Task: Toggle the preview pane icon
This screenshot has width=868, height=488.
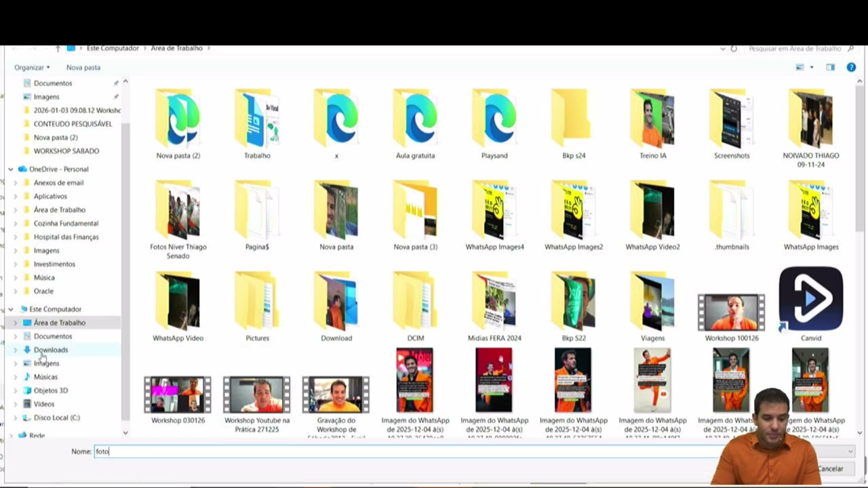Action: (830, 67)
